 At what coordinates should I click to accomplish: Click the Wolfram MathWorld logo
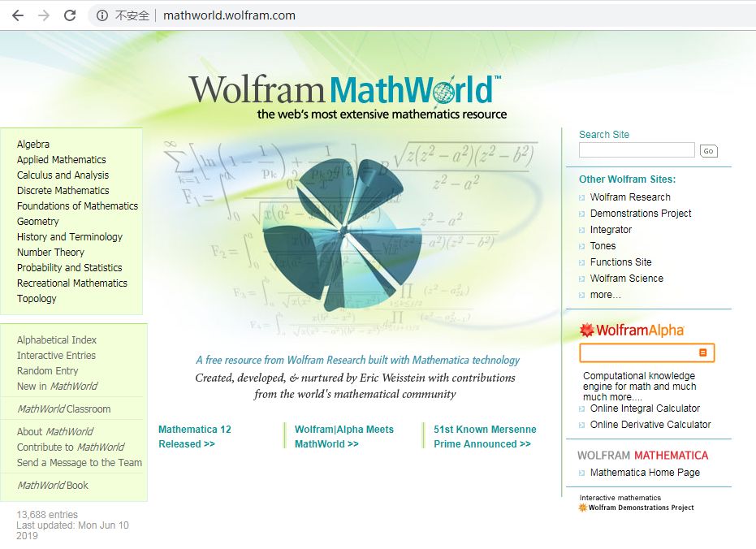coord(346,97)
